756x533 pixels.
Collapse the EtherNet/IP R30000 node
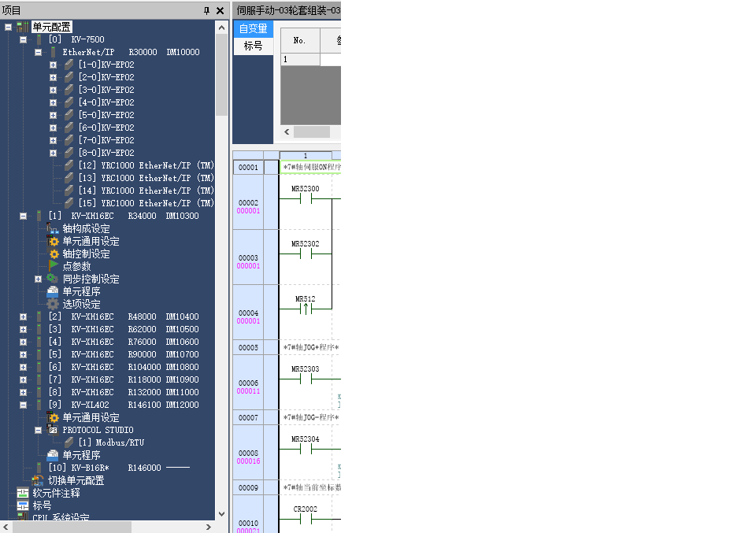click(x=38, y=52)
